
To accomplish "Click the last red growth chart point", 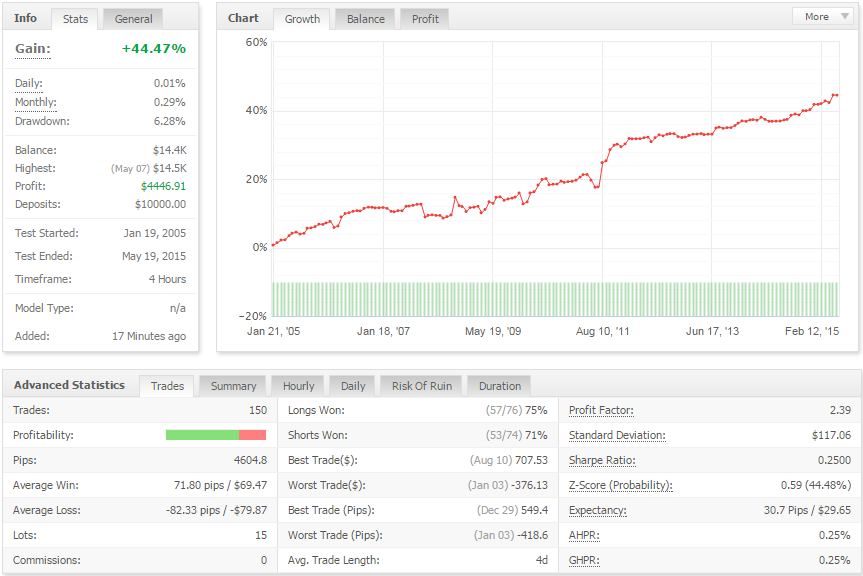I will pos(837,95).
